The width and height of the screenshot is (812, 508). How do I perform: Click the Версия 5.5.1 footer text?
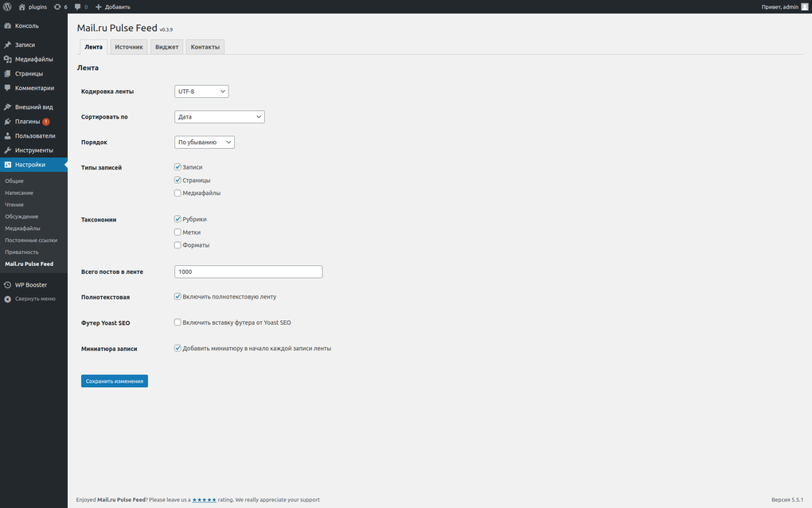coord(787,500)
